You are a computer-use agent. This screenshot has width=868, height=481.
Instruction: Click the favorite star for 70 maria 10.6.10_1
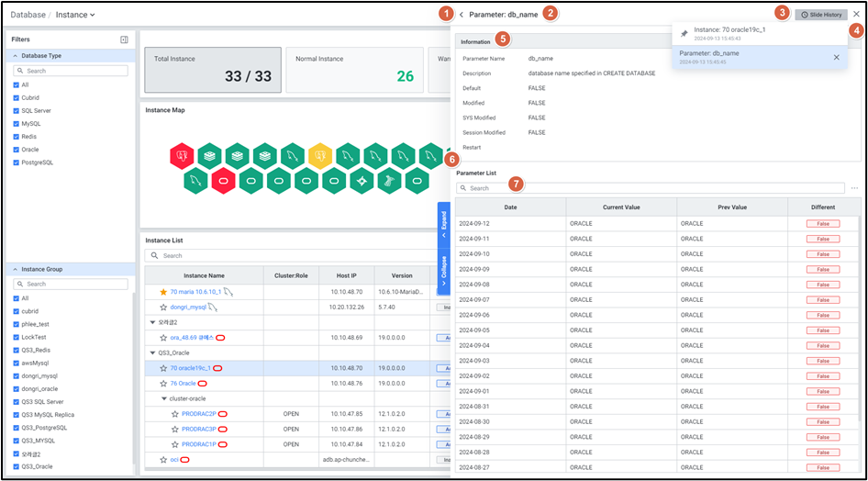click(163, 292)
